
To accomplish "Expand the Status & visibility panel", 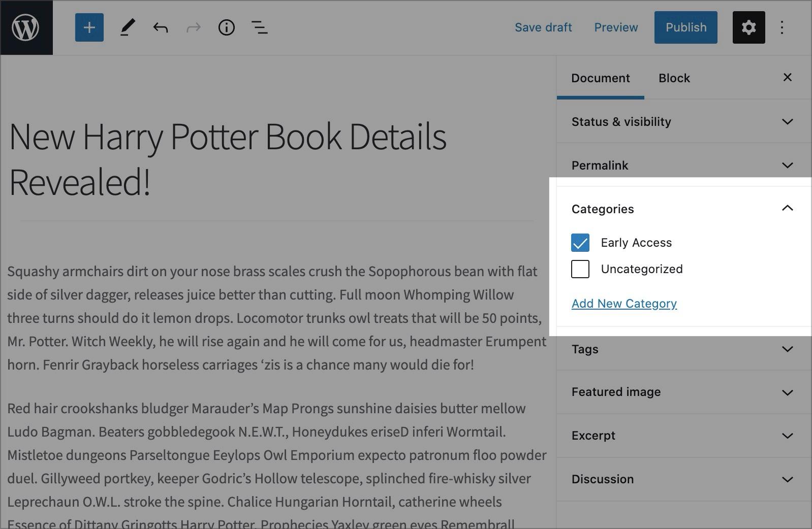I will point(684,121).
